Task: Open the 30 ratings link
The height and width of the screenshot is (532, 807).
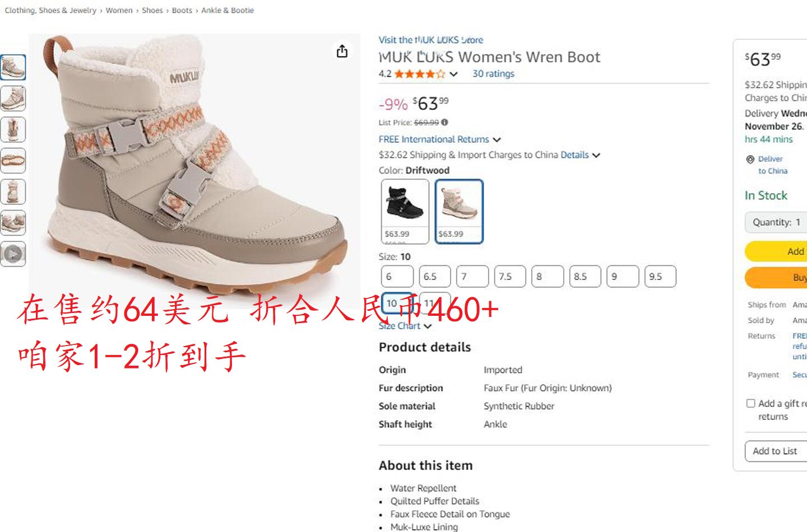Action: pos(493,73)
